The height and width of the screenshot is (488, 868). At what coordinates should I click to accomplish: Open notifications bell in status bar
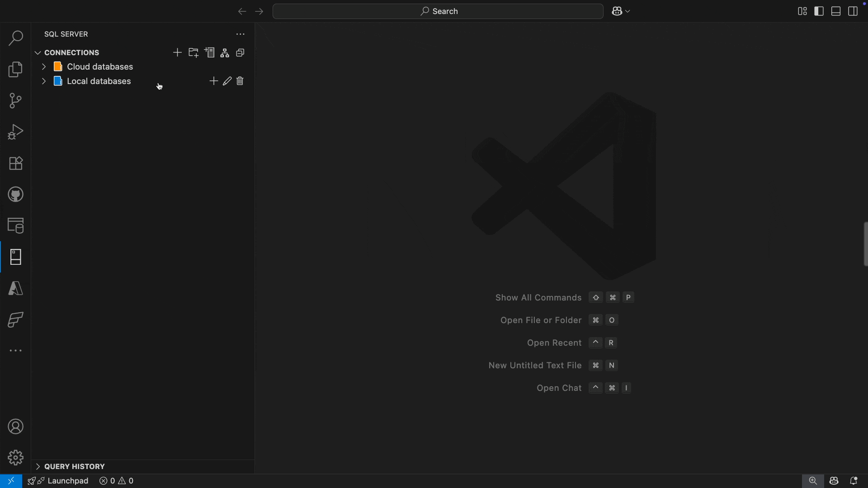pos(854,481)
